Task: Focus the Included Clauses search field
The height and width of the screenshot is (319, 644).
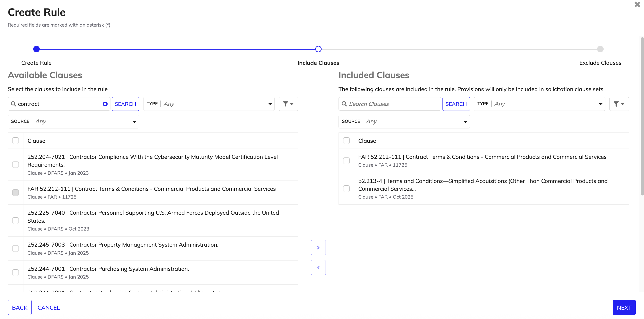Action: click(390, 104)
